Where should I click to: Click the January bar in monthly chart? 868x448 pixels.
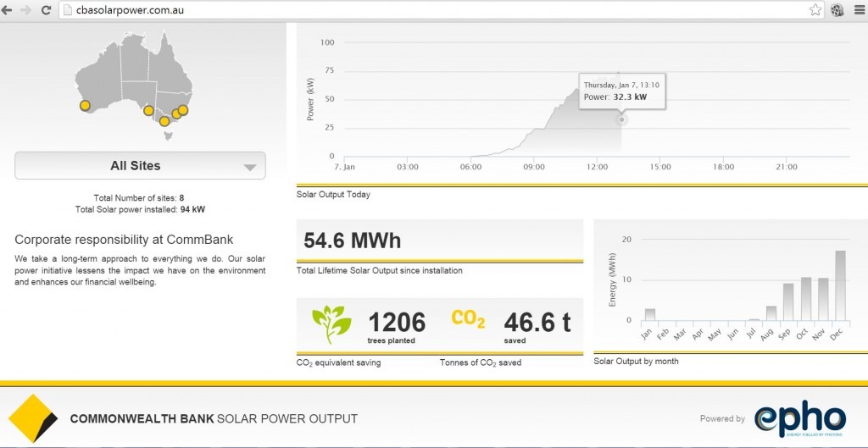click(650, 315)
